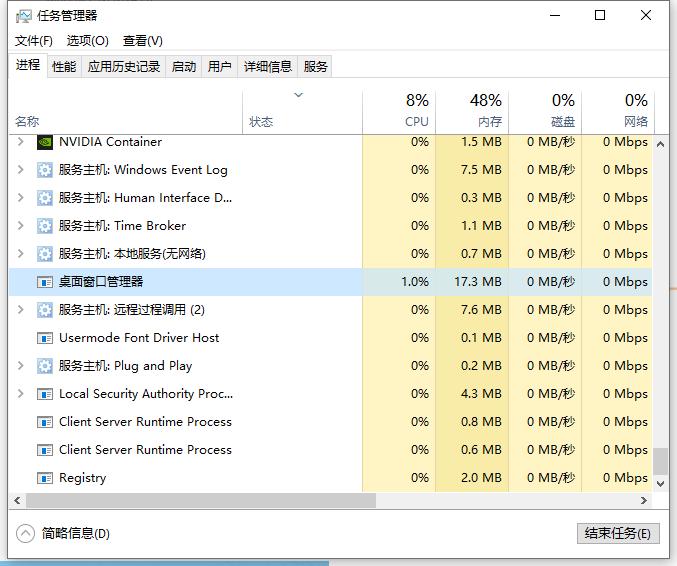The image size is (677, 566).
Task: Select the Usermode Font Driver Host name
Action: pos(139,338)
